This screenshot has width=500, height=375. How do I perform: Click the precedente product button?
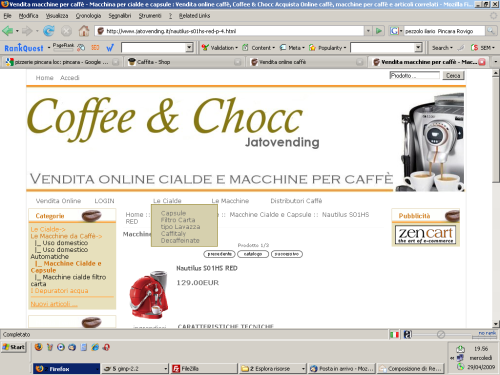[x=219, y=254]
